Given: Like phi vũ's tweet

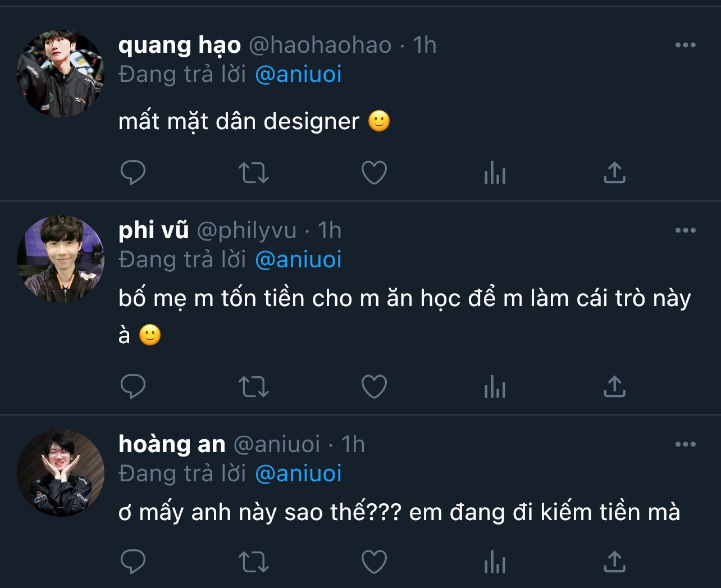Looking at the screenshot, I should 374,387.
